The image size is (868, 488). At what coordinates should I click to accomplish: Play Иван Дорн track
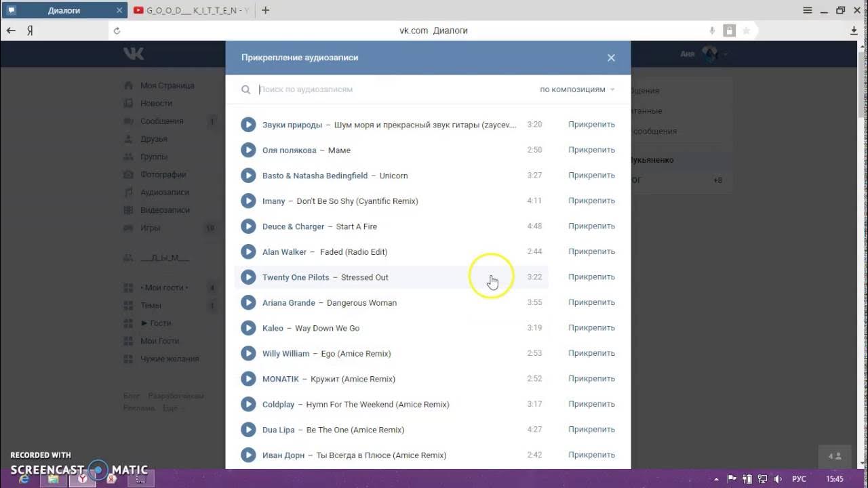pyautogui.click(x=248, y=455)
